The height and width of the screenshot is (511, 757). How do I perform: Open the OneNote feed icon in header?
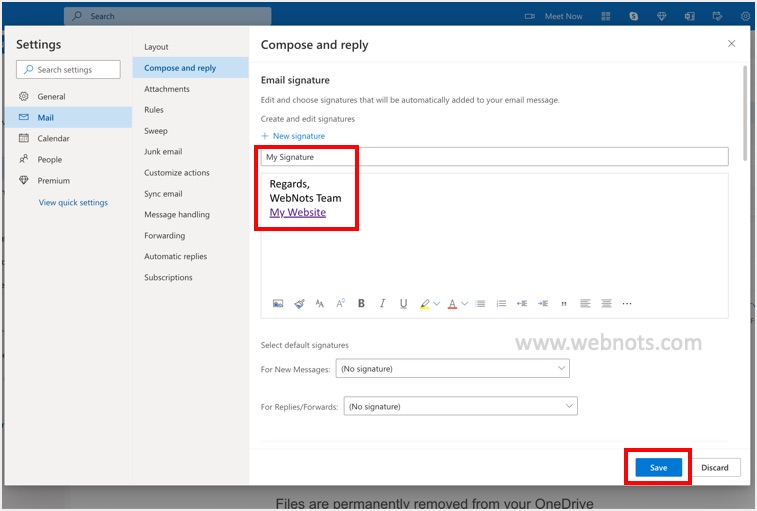point(689,16)
